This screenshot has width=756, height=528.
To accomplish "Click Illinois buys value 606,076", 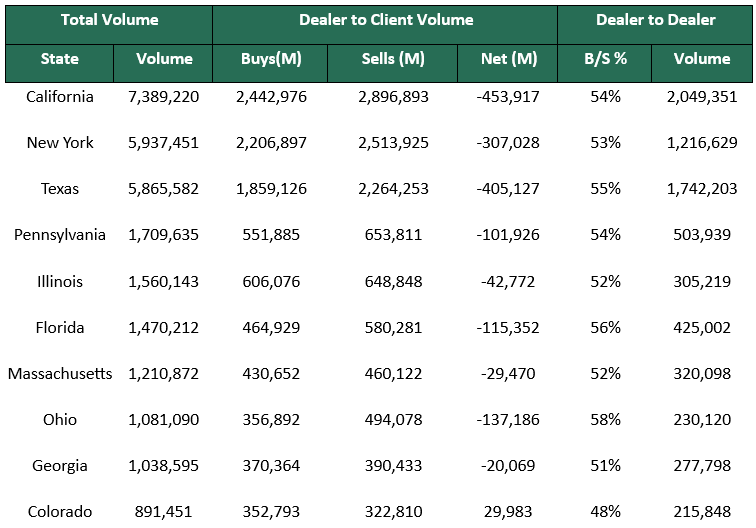I will pyautogui.click(x=271, y=282).
